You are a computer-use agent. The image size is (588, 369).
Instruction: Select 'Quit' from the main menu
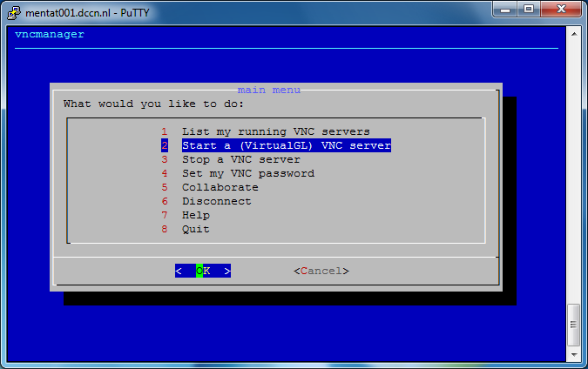pyautogui.click(x=195, y=229)
